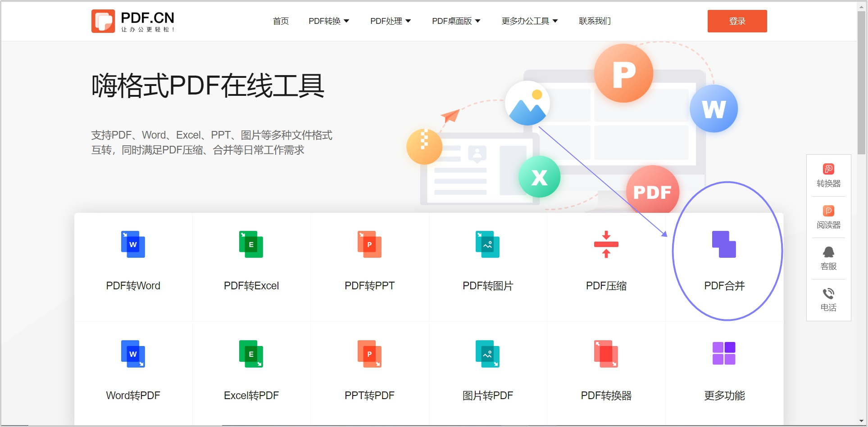Click the Word转PDF icon
Viewport: 868px width, 427px height.
(133, 354)
